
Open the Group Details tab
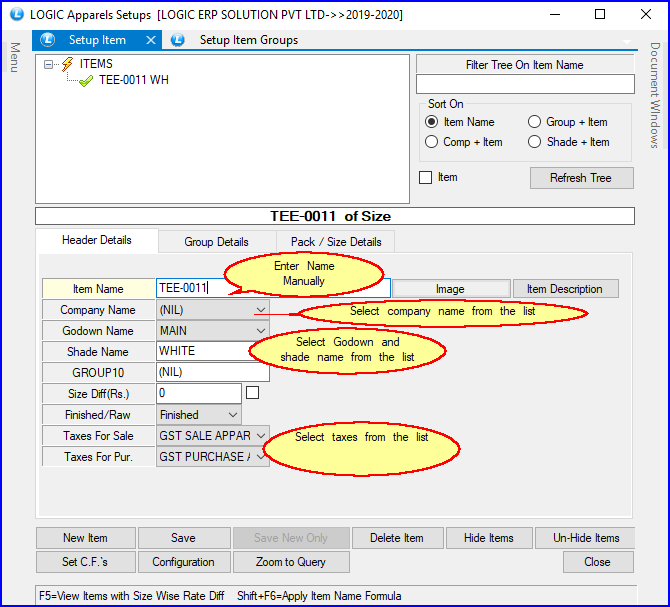[216, 242]
